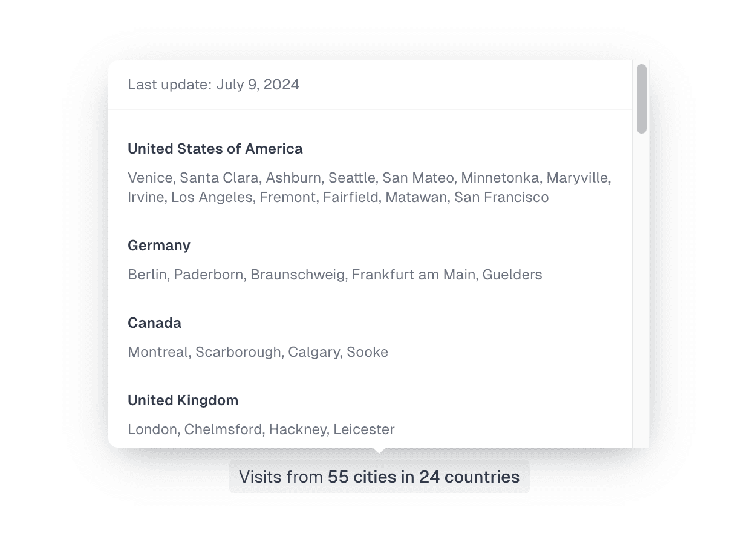Image resolution: width=756 pixels, height=537 pixels.
Task: Click the city name Venice
Action: (151, 178)
